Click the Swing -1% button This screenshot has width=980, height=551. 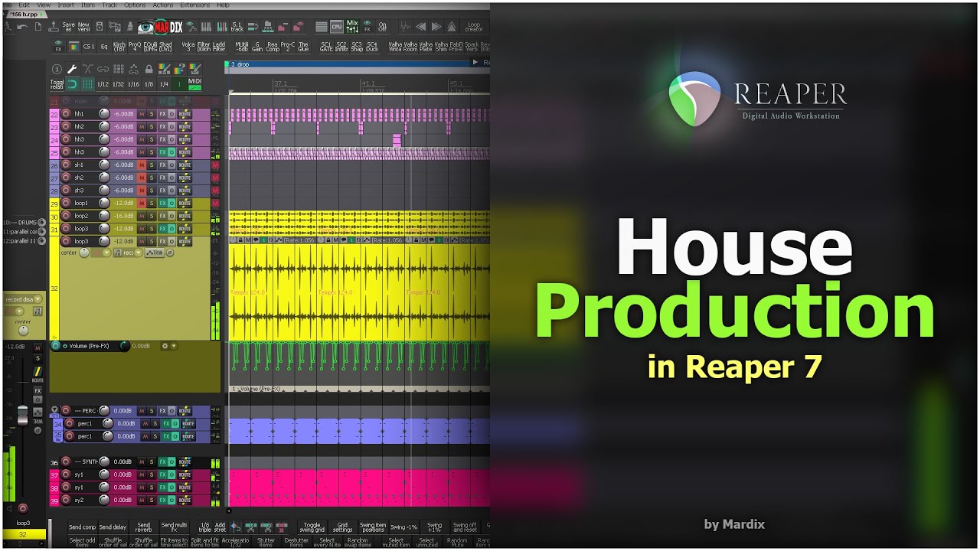403,527
